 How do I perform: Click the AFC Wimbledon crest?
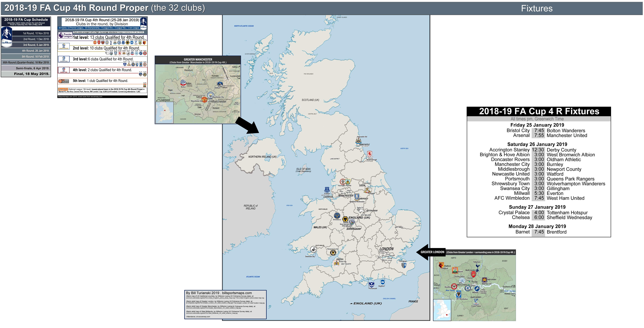pos(459,295)
